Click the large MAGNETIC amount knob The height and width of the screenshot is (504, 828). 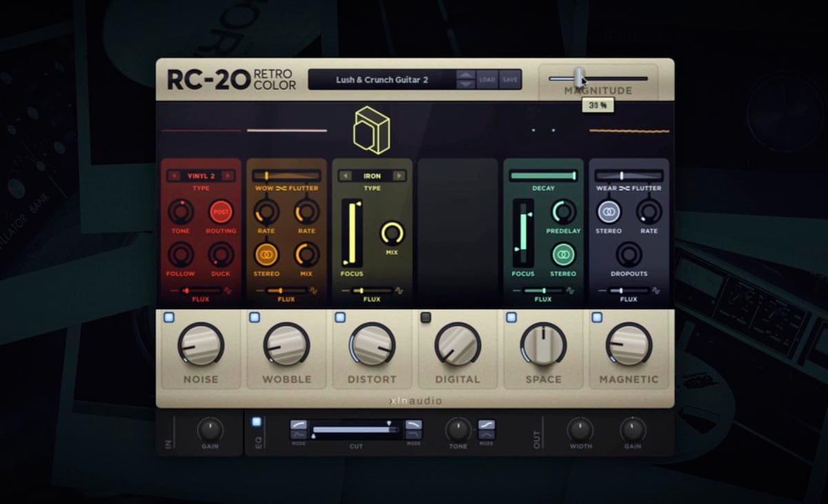point(629,344)
